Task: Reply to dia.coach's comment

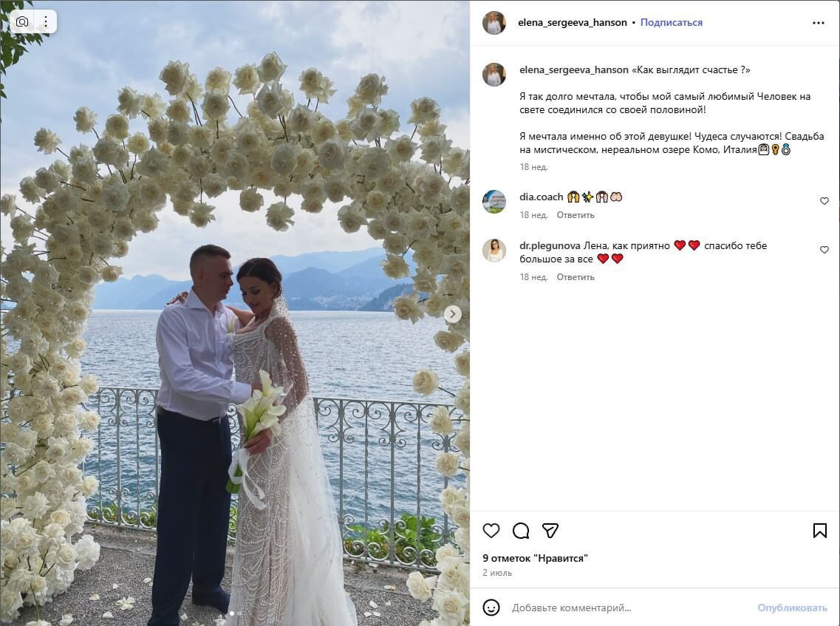Action: [x=576, y=215]
